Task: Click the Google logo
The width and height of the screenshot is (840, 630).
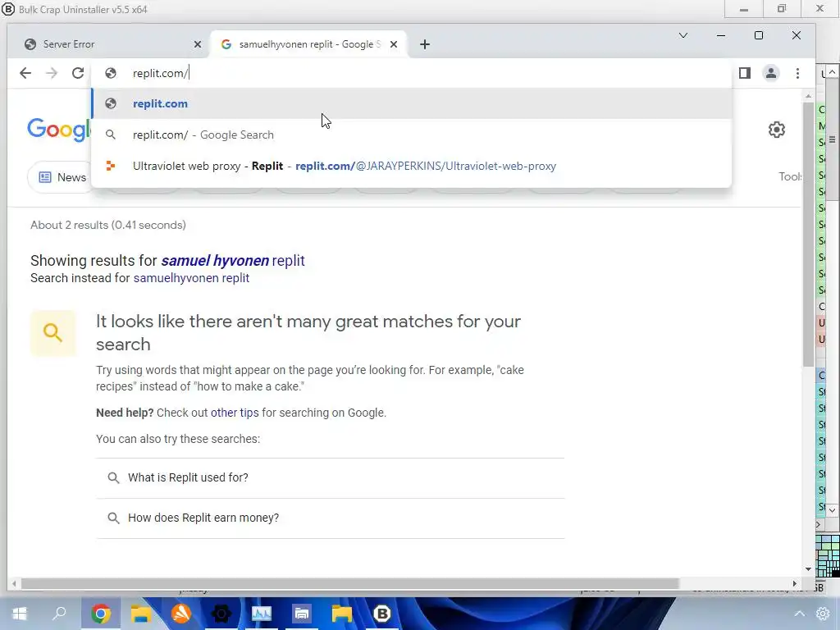Action: [x=59, y=130]
